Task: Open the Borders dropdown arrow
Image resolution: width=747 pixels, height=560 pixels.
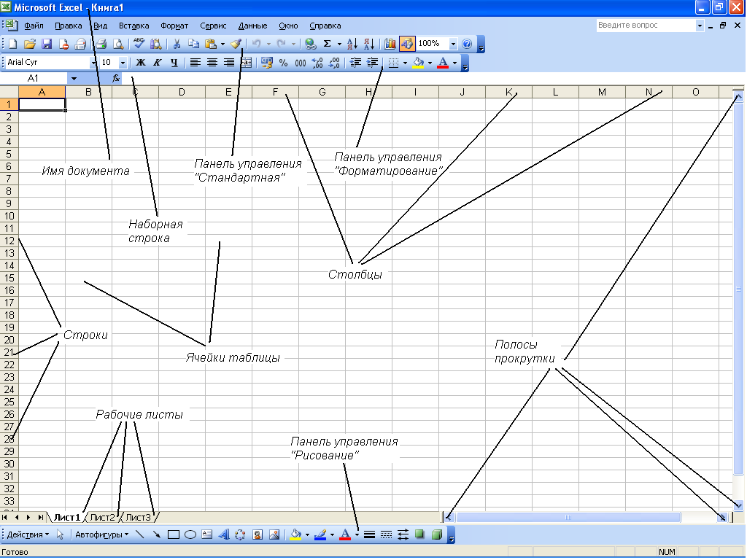Action: coord(405,63)
